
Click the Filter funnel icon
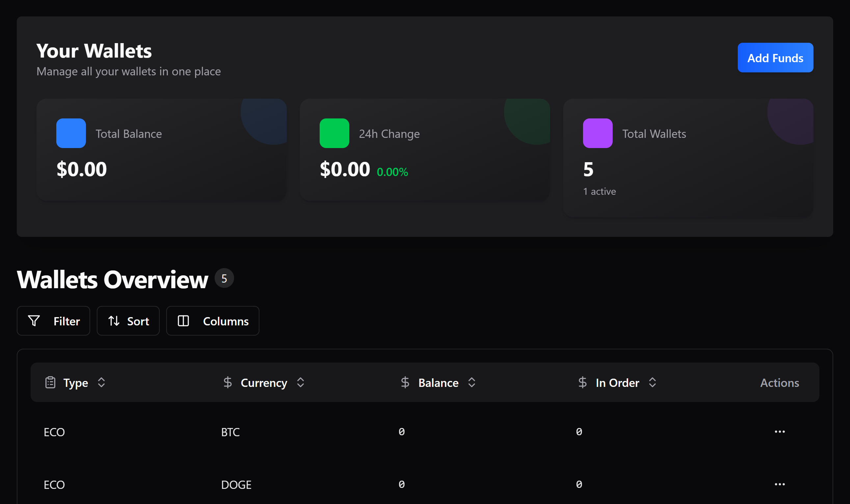point(34,321)
